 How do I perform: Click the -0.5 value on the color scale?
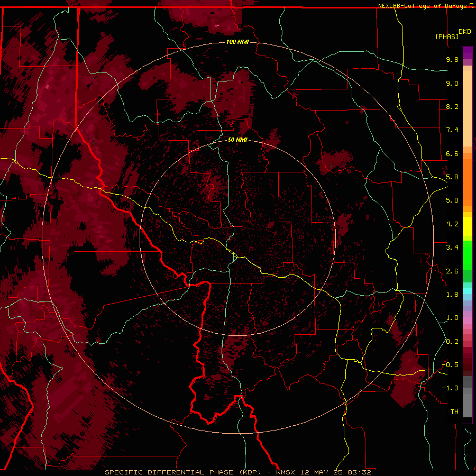[x=451, y=365]
